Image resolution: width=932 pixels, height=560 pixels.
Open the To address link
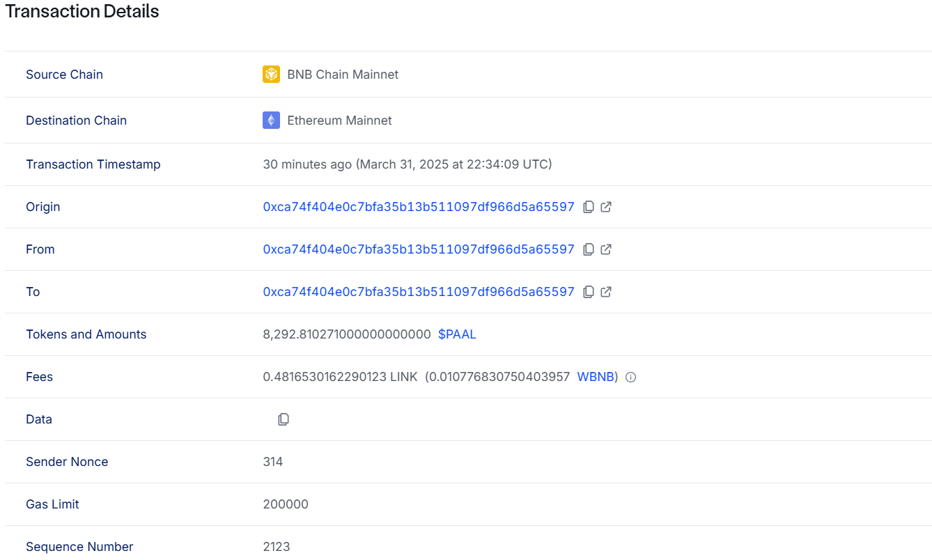pyautogui.click(x=419, y=292)
